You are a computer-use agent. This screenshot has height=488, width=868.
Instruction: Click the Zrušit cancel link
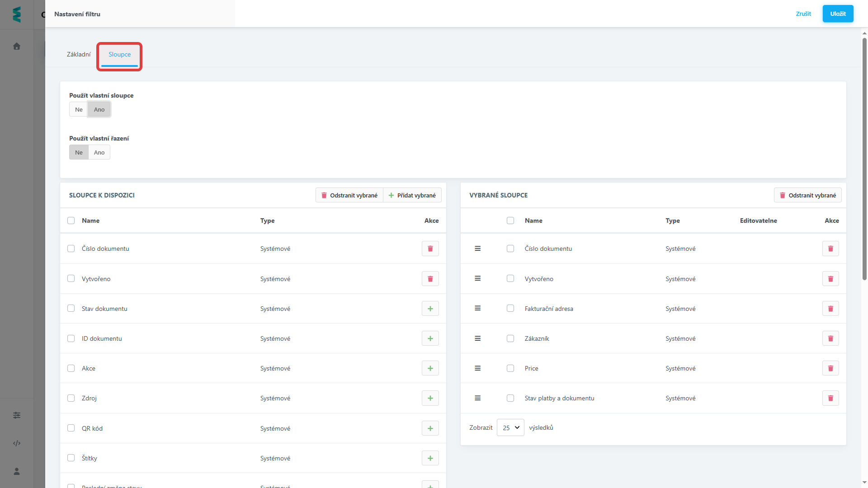(803, 14)
